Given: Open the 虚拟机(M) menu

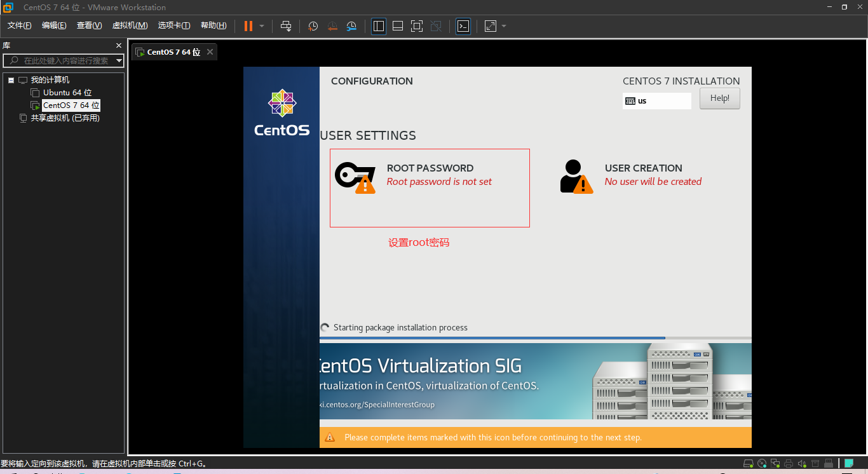Looking at the screenshot, I should pyautogui.click(x=130, y=25).
